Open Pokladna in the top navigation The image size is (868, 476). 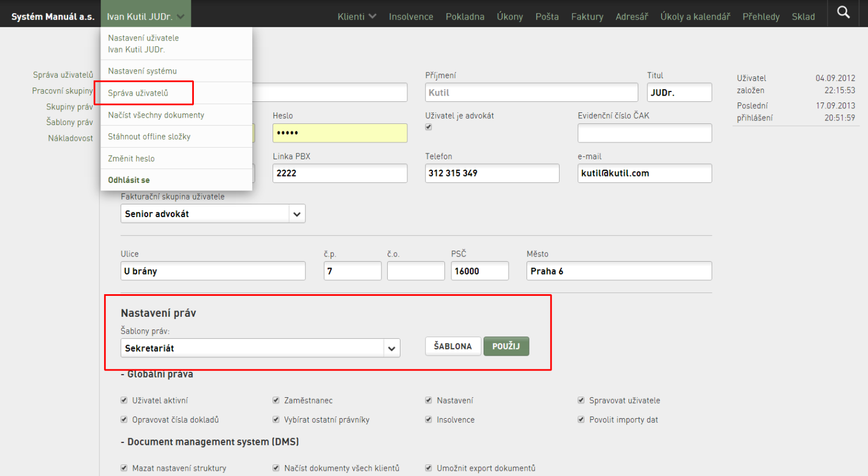pos(465,16)
